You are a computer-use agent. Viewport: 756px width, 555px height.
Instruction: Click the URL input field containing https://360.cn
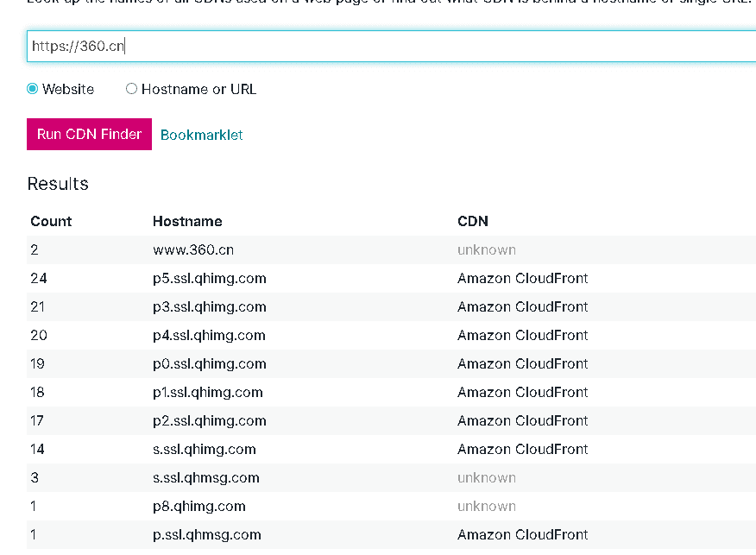391,47
